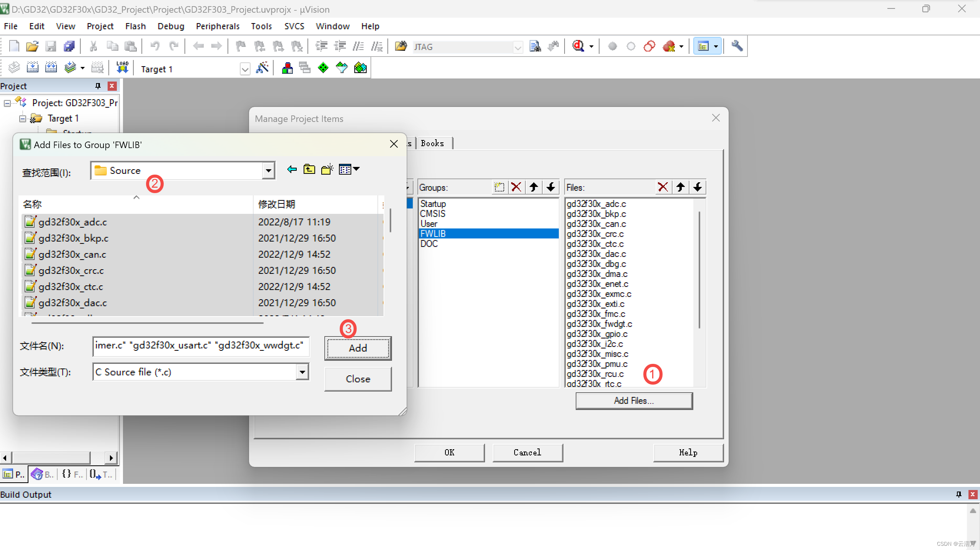This screenshot has height=550, width=980.
Task: Click the Open file toolbar icon
Action: pos(32,46)
